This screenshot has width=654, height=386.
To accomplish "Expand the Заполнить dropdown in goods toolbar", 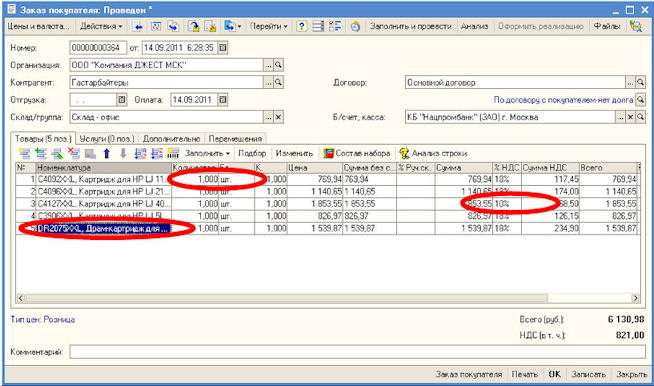I will (207, 154).
